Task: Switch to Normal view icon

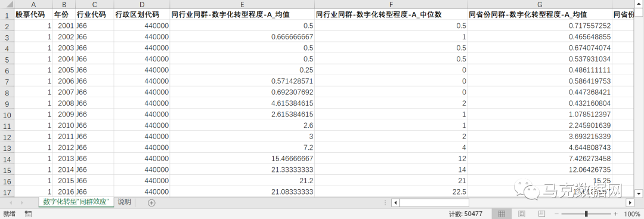Action: [501, 214]
